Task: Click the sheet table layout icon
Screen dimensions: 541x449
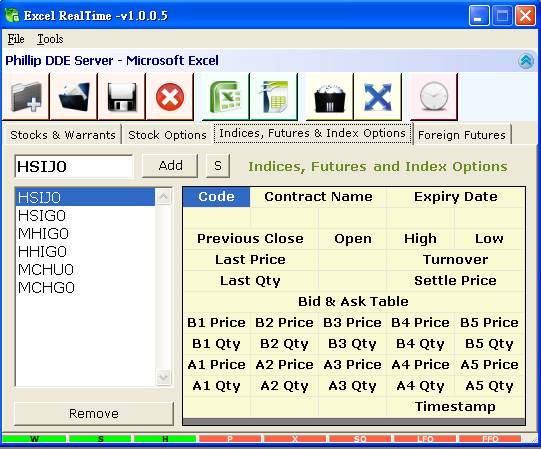Action: [274, 97]
